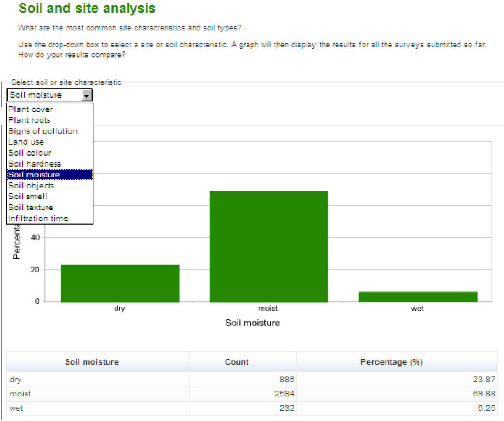
Task: Click the dropdown arrow beside Soil moisture
Action: click(x=86, y=95)
